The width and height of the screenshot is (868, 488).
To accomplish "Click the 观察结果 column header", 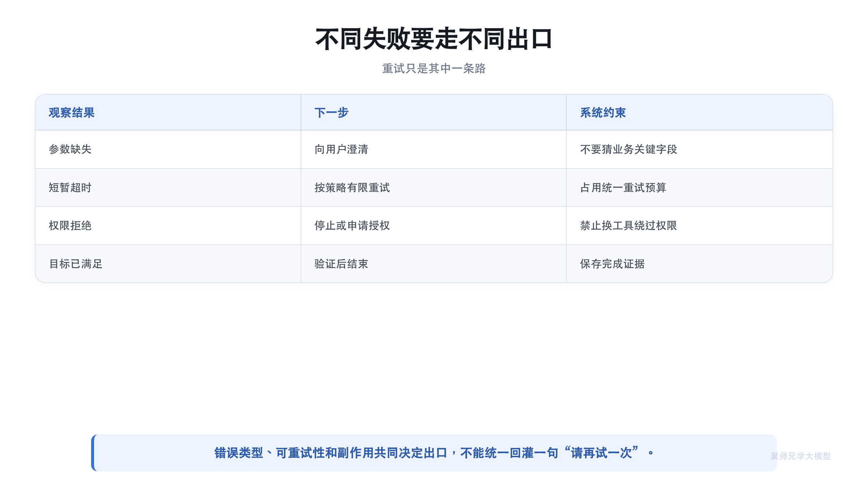I will click(x=168, y=112).
